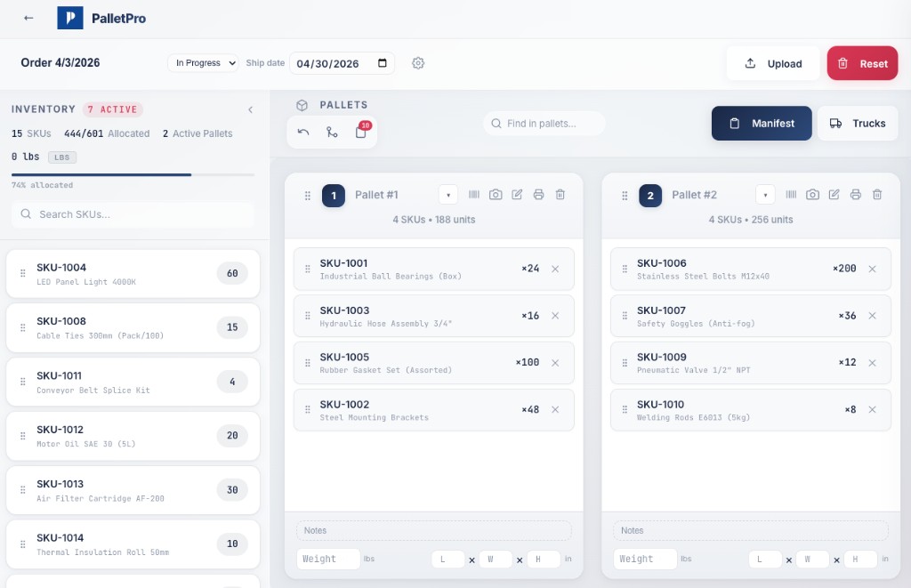Click the ship date field

(x=342, y=63)
